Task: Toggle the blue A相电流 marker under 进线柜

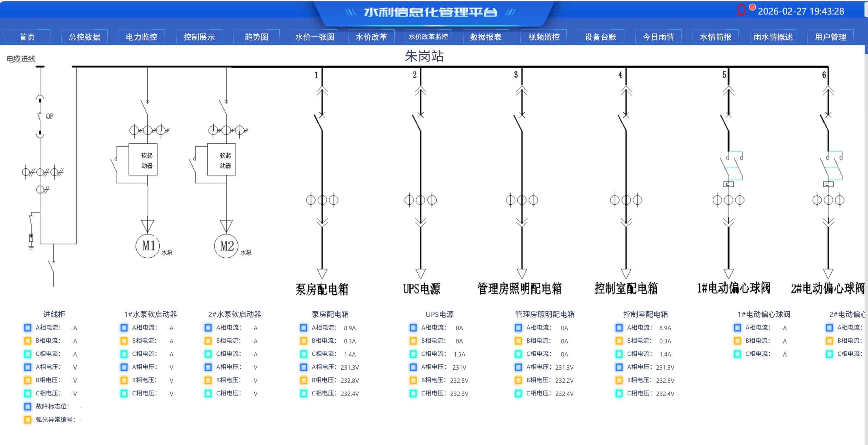Action: tap(27, 328)
